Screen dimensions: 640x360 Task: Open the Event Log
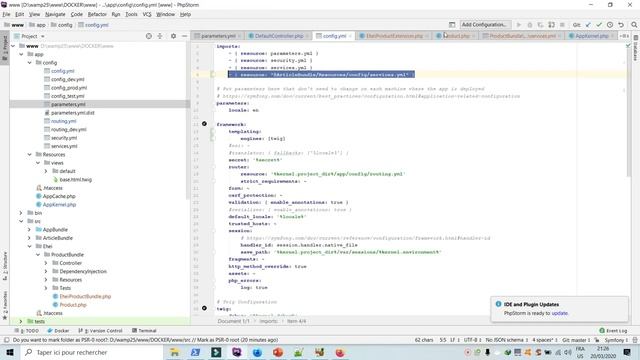click(613, 331)
